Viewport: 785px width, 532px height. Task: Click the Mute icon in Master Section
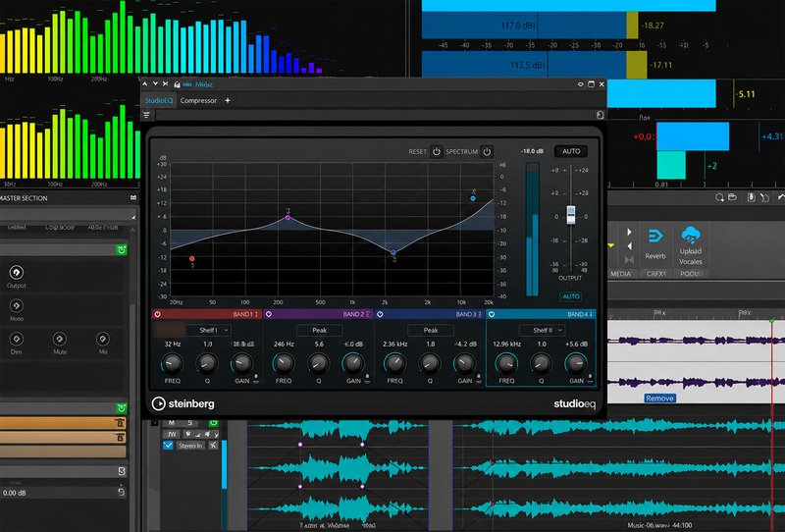click(x=60, y=340)
